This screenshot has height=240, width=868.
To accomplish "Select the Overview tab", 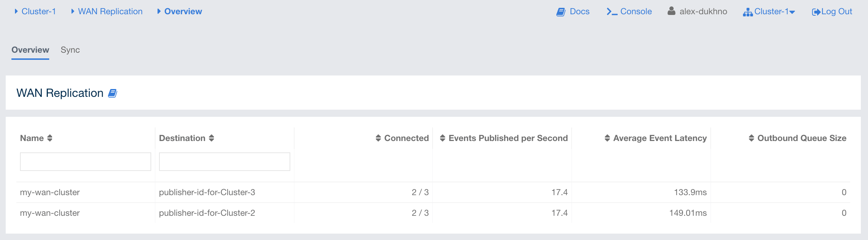I will click(30, 50).
